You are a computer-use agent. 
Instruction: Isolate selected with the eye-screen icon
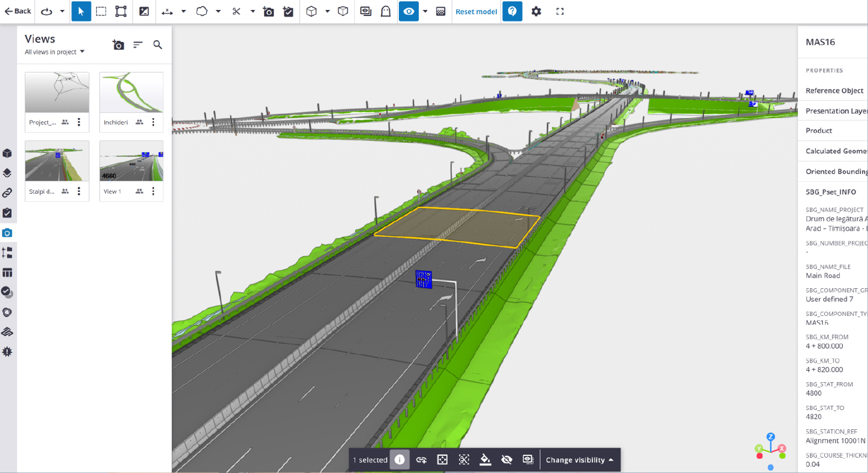click(528, 459)
